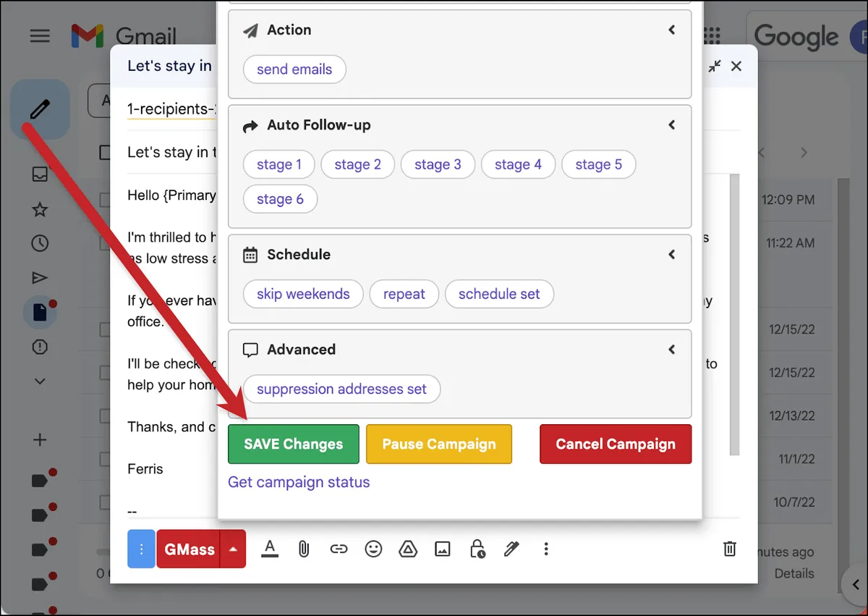Screen dimensions: 868x616
Task: Select the stage 6 follow-up tag
Action: pos(280,199)
